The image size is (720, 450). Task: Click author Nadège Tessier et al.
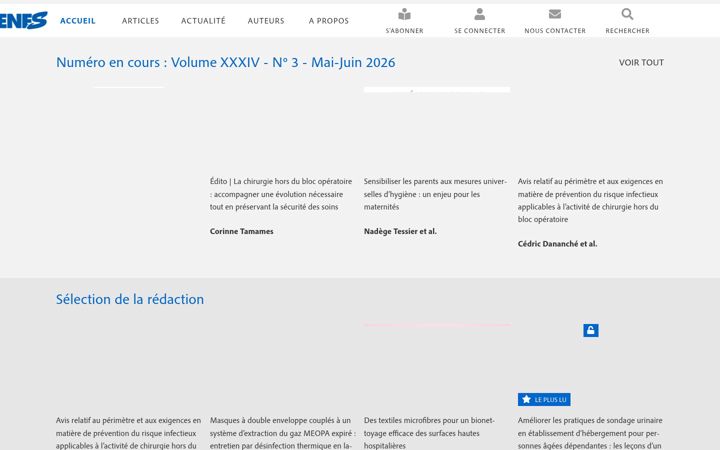pyautogui.click(x=400, y=231)
